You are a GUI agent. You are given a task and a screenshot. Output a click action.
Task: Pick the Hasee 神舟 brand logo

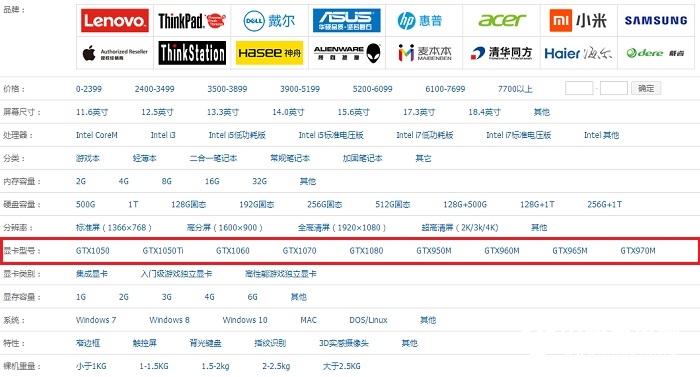pos(269,53)
